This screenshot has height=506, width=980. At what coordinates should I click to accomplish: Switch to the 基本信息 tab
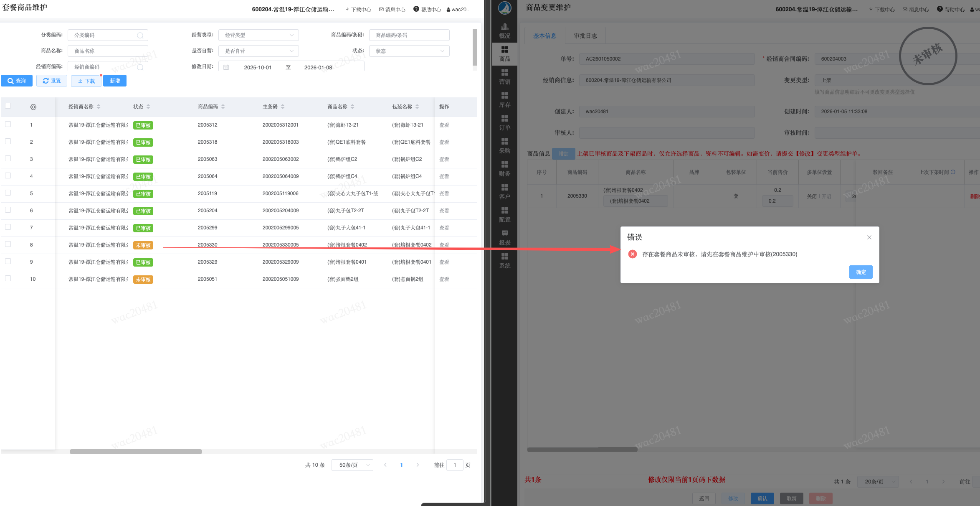[x=544, y=36]
